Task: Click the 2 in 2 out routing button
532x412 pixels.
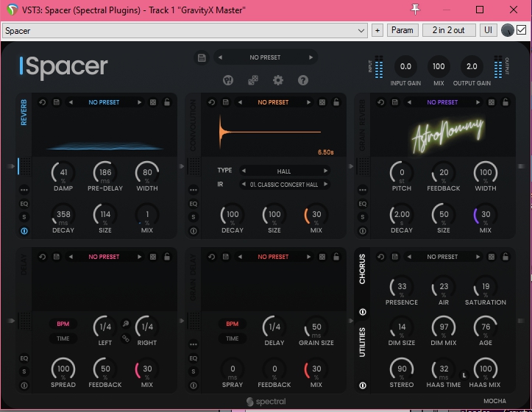Action: 449,30
